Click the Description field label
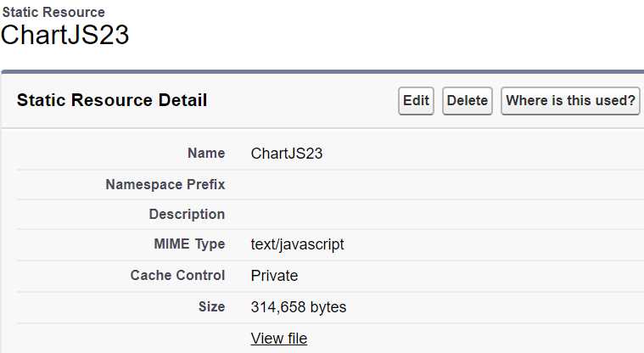This screenshot has height=353, width=644. pos(187,214)
